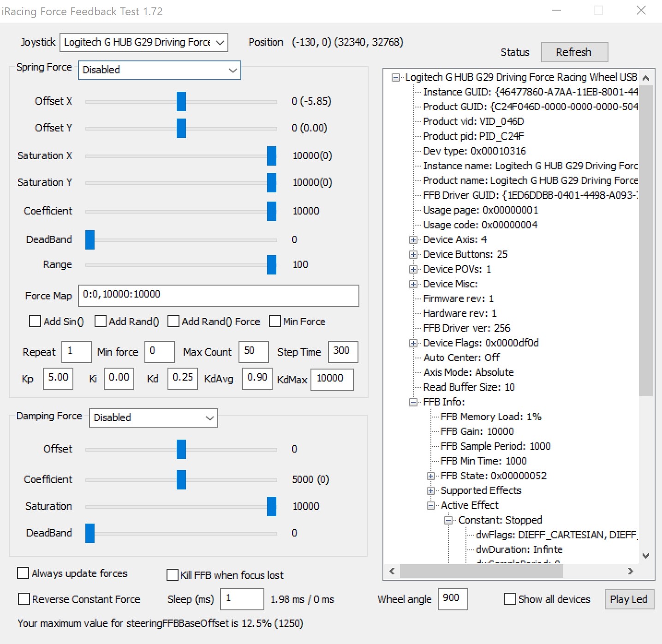Expand the Device Misc node

click(x=413, y=284)
